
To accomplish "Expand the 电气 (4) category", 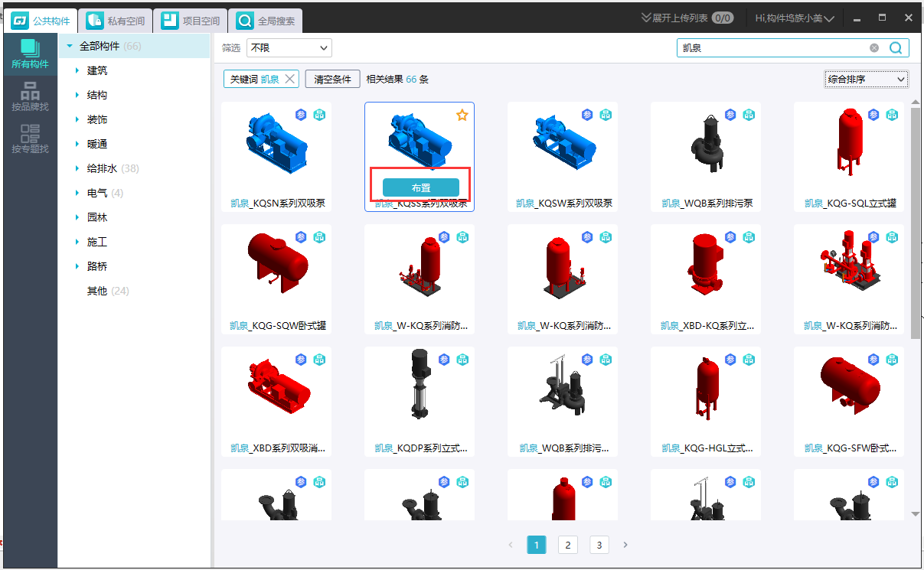I will click(77, 193).
